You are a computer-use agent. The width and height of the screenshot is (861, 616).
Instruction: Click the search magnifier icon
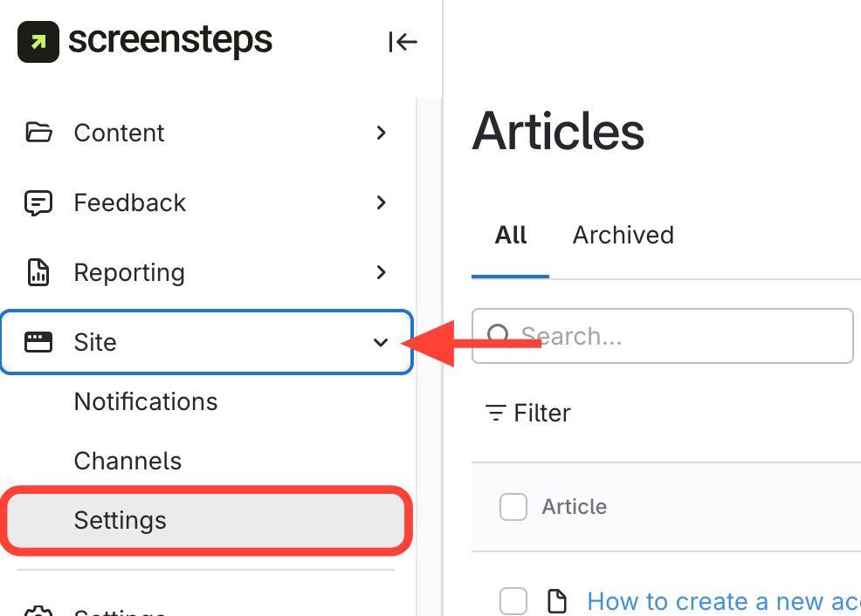499,336
